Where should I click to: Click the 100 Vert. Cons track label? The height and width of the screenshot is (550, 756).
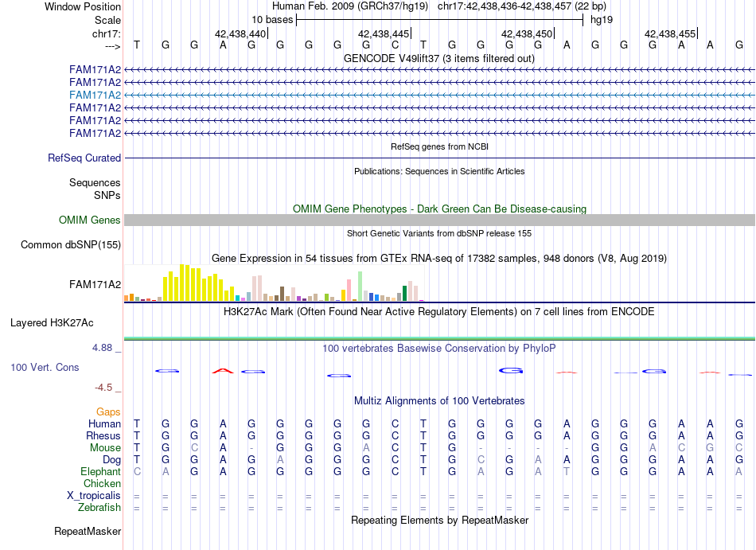click(x=45, y=367)
